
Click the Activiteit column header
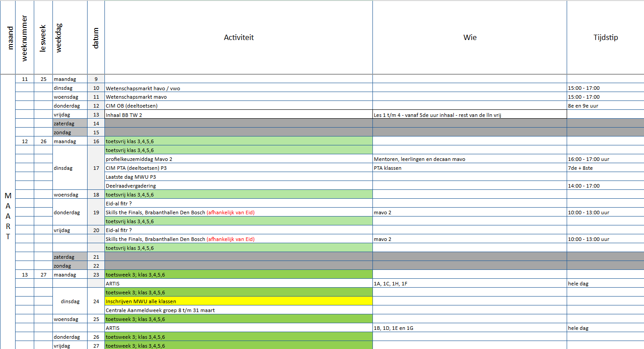click(x=239, y=37)
